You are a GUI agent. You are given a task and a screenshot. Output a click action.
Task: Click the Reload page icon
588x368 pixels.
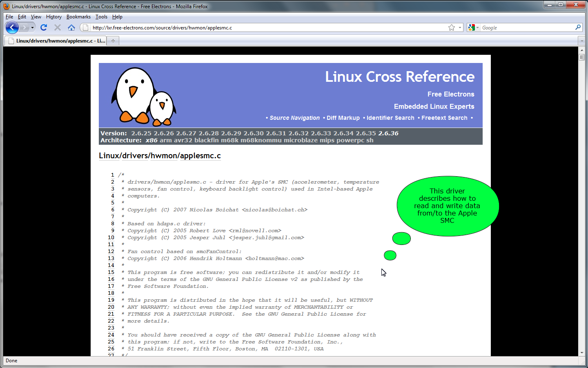coord(44,27)
